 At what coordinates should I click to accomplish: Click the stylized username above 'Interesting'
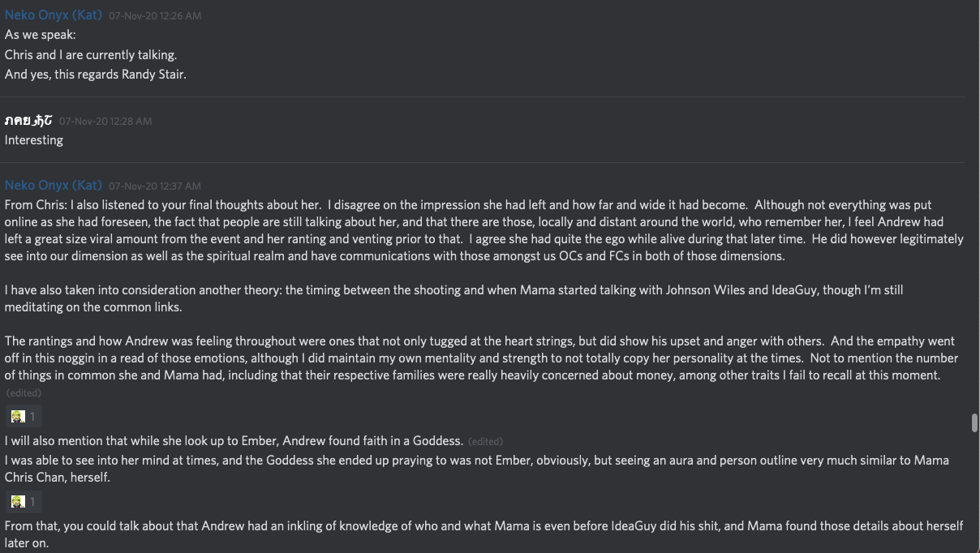pyautogui.click(x=28, y=121)
